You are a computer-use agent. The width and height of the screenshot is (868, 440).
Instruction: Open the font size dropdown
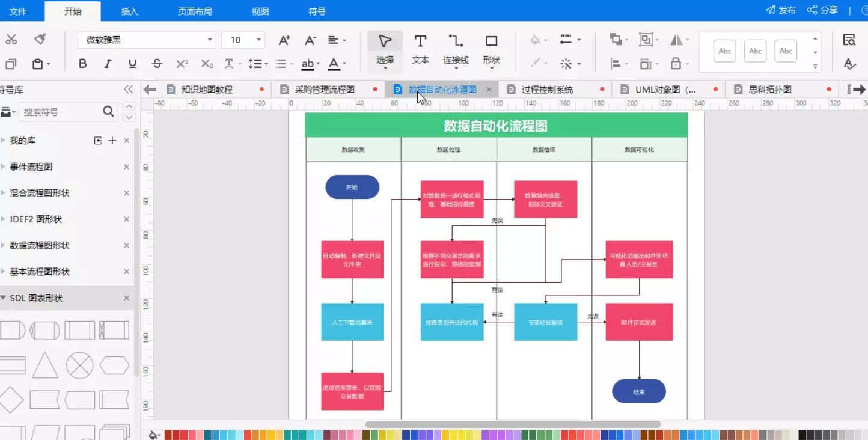tap(259, 40)
